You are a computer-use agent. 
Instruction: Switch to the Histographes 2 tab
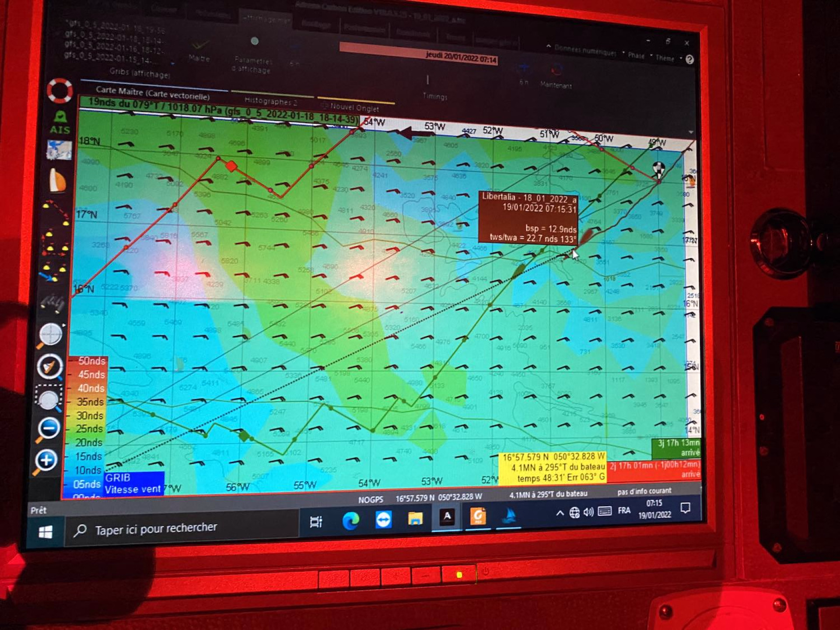[270, 101]
